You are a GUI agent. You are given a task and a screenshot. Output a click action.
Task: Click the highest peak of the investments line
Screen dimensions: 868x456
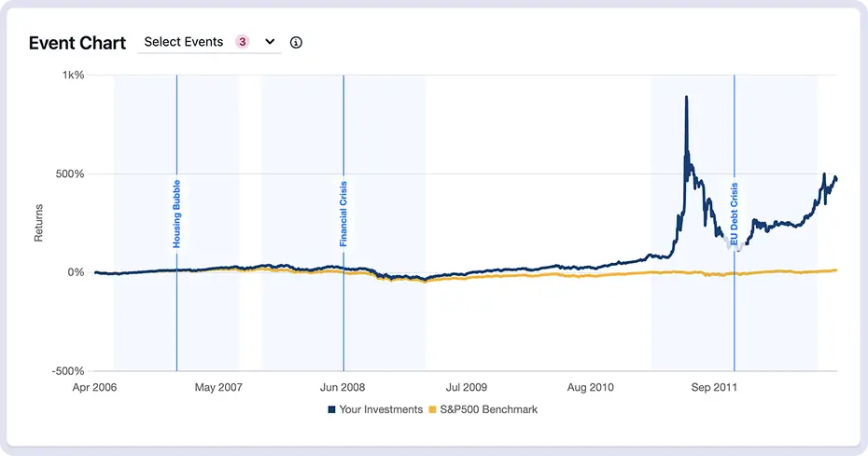pos(686,97)
